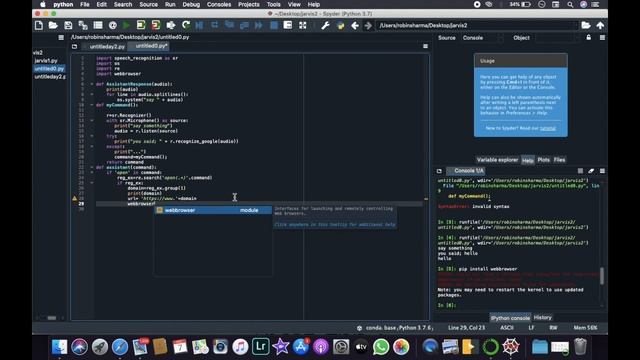Click the project explorer horizontal scrollbar
This screenshot has height=360, width=640.
52,318
